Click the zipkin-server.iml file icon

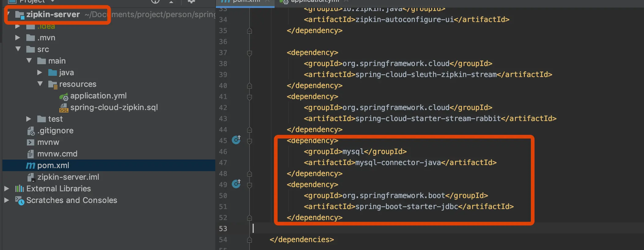click(31, 177)
